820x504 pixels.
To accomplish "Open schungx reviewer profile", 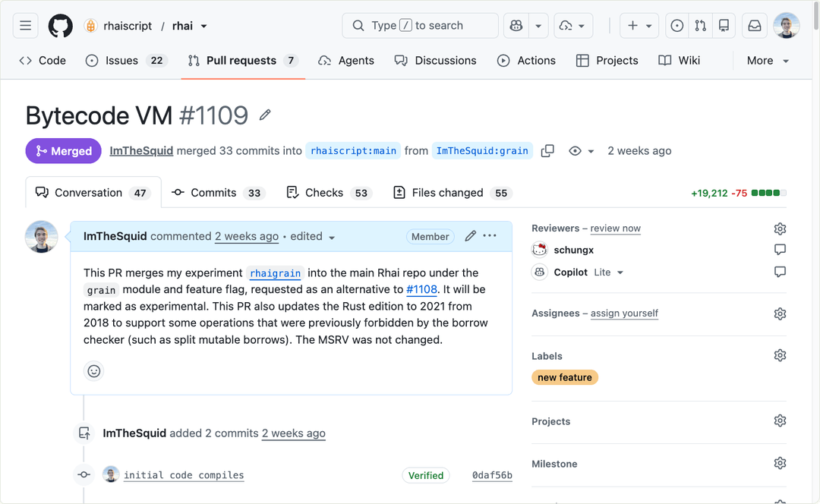I will (574, 250).
